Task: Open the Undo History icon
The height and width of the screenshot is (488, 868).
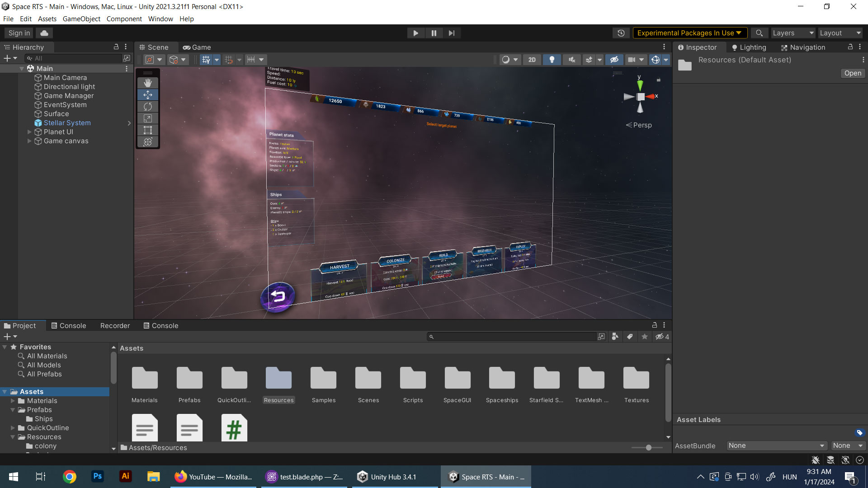Action: 621,33
